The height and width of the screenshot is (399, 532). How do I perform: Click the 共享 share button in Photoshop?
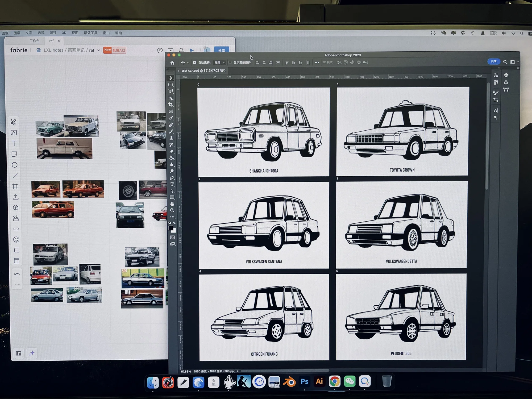(494, 61)
